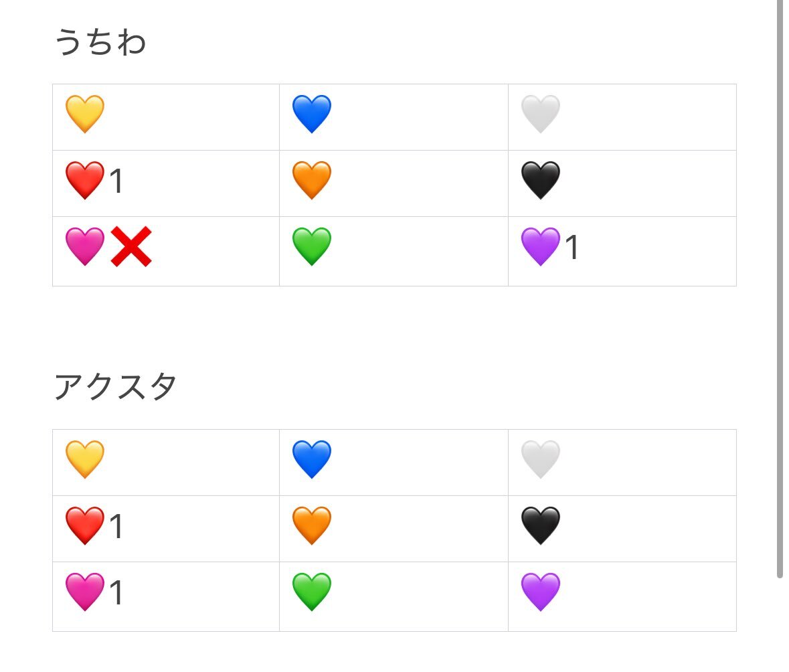Select the red heart under アクスタ

85,526
